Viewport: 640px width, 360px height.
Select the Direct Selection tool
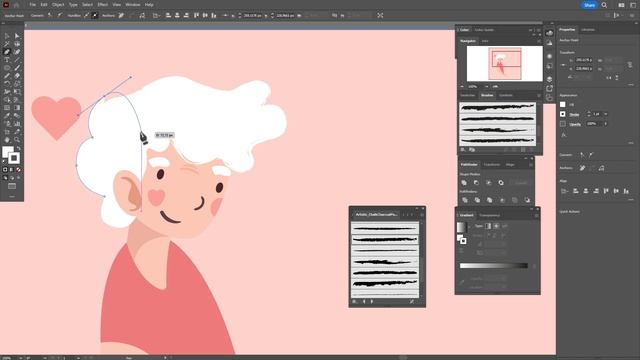coord(17,36)
